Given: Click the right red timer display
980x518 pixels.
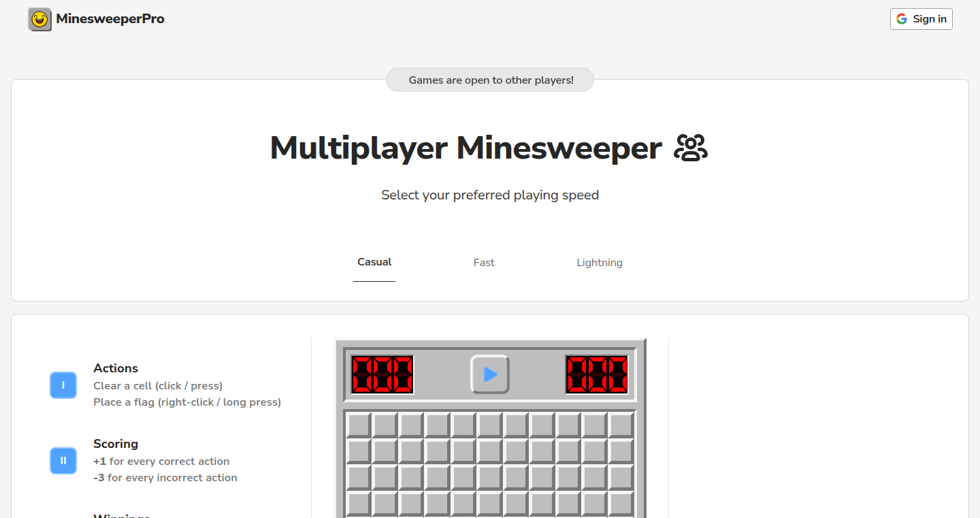Looking at the screenshot, I should [x=597, y=374].
